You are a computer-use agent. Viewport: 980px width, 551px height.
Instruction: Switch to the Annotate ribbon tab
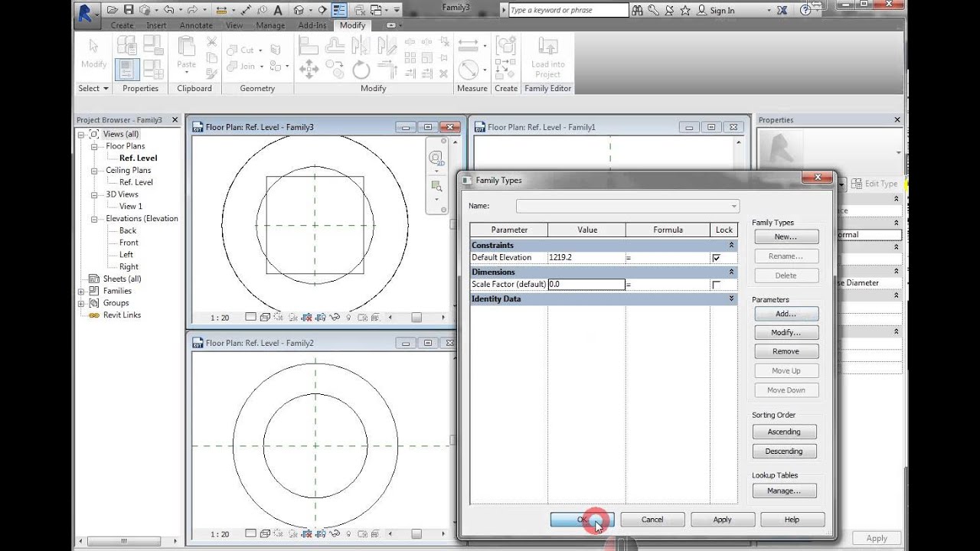[196, 25]
